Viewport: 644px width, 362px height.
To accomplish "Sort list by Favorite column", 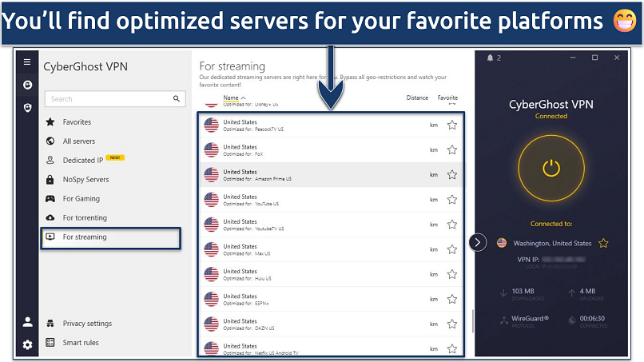I will click(x=447, y=97).
